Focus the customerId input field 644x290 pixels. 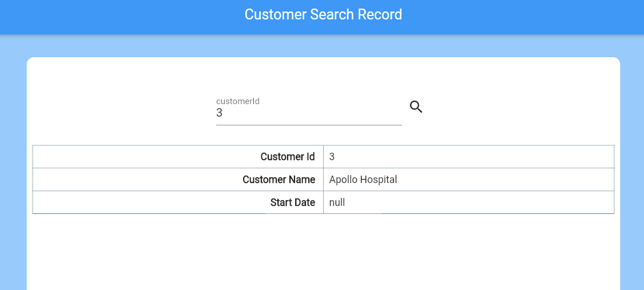tap(309, 113)
